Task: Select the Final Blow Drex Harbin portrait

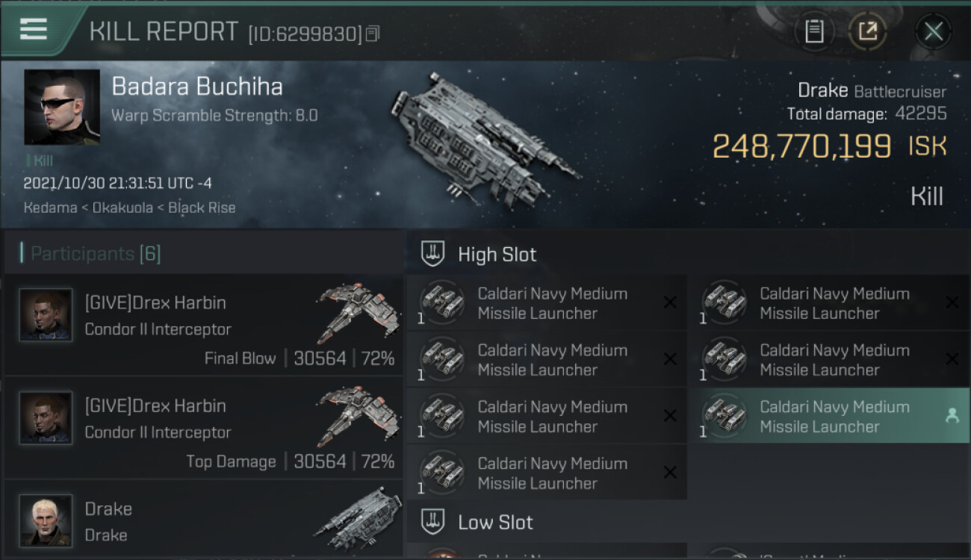Action: [46, 315]
